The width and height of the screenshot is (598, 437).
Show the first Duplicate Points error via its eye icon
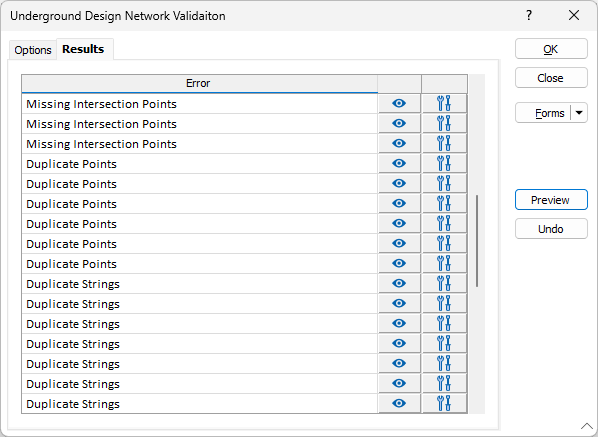[399, 164]
